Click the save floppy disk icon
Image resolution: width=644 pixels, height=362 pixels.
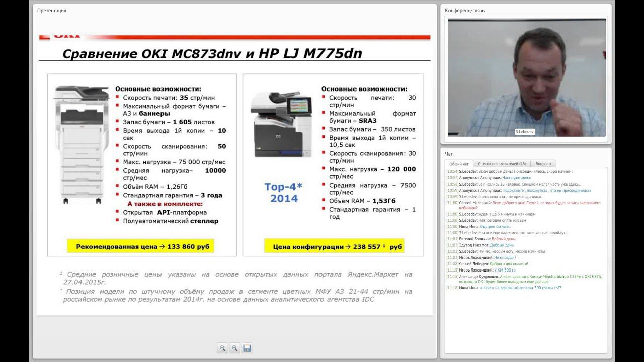pos(247,348)
